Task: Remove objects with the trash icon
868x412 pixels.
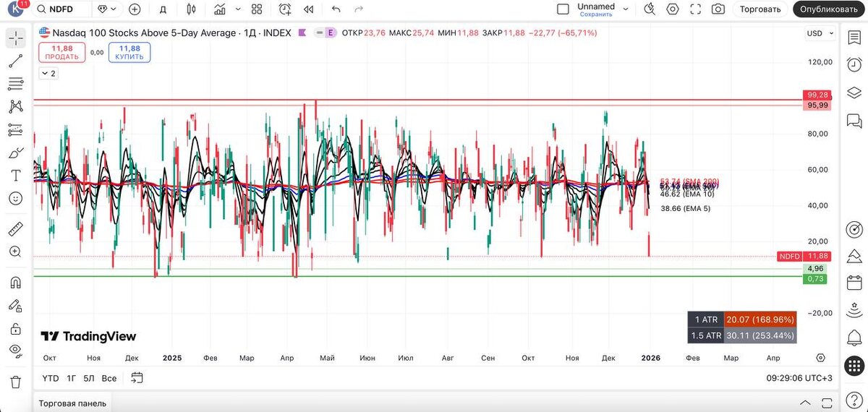Action: 15,382
